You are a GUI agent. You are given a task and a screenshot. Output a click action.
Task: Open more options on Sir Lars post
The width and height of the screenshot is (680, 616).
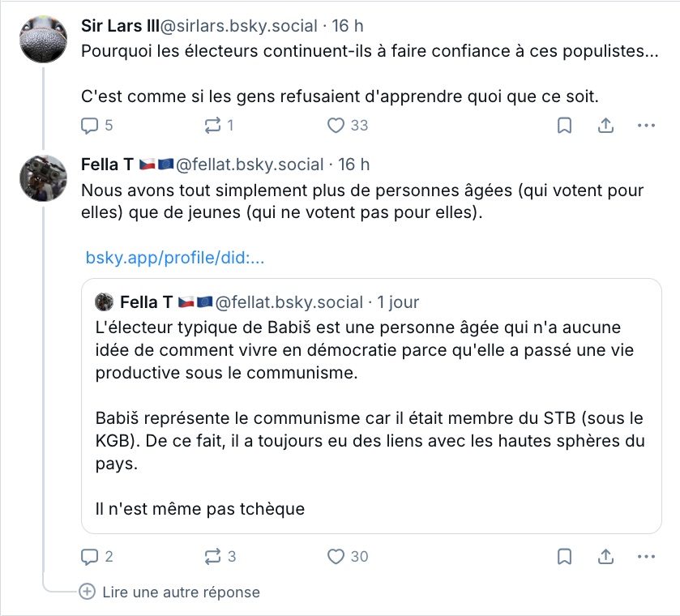tap(646, 126)
